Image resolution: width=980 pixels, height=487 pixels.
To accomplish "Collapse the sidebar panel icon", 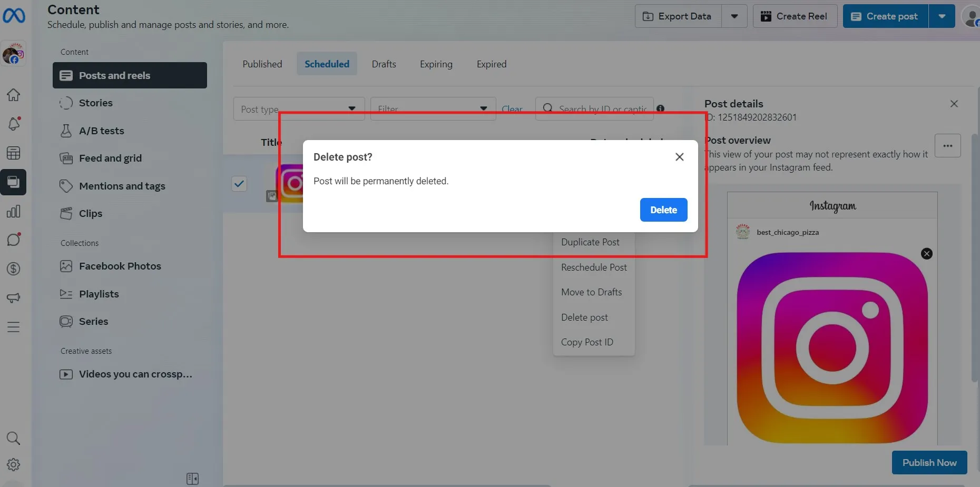I will (x=192, y=479).
